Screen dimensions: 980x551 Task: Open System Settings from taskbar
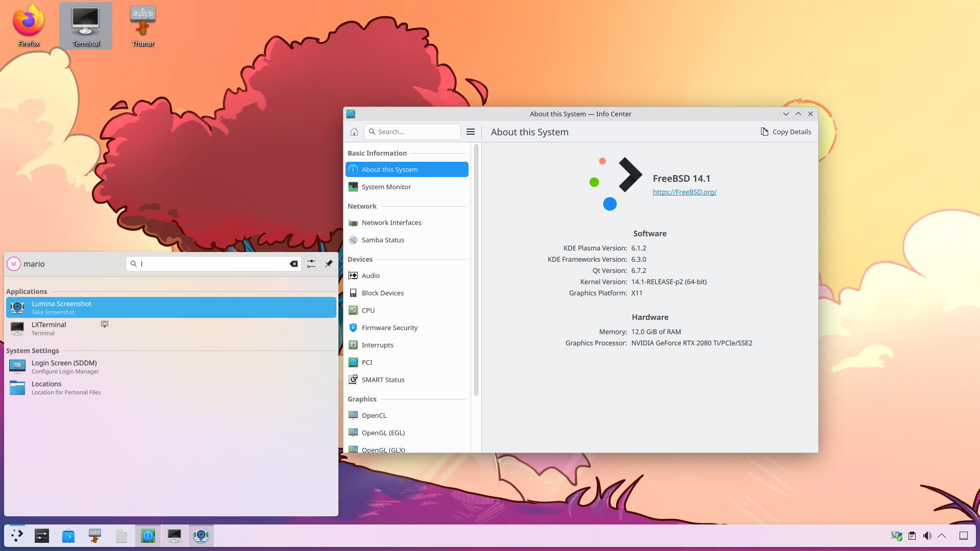pyautogui.click(x=42, y=536)
